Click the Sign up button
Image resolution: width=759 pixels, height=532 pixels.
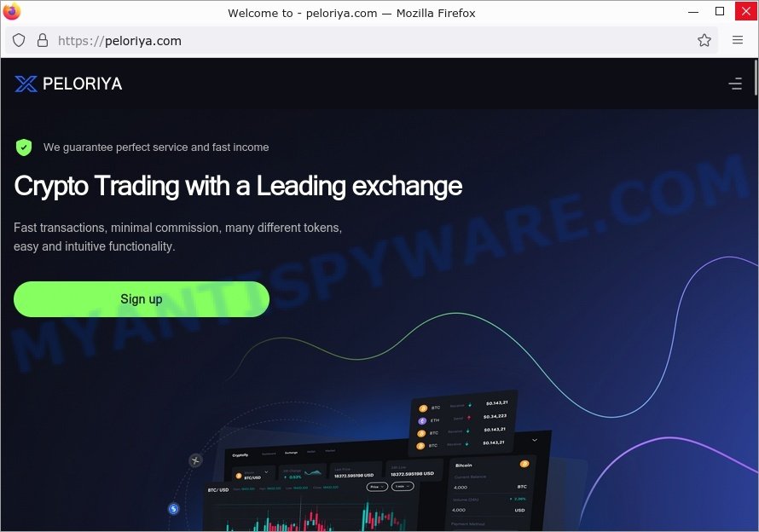(x=142, y=299)
